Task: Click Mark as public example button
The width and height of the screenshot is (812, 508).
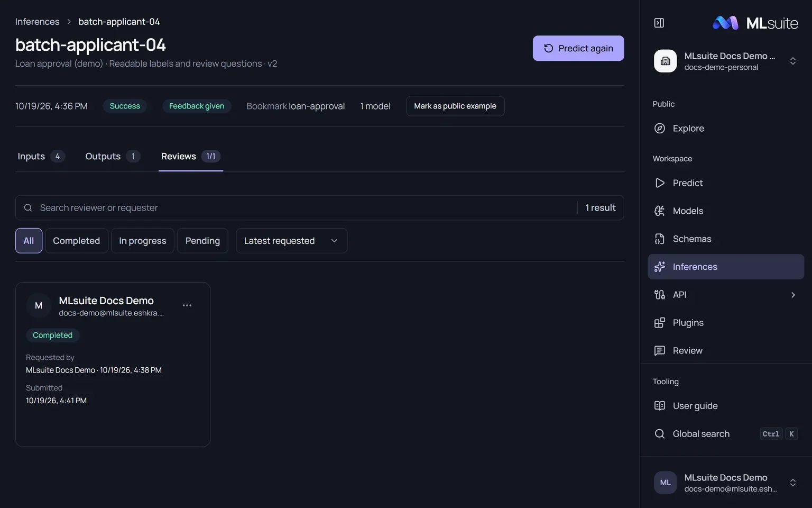Action: pos(455,106)
